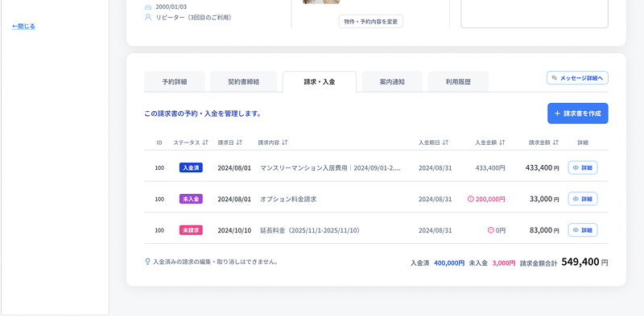Sort table by 入金期日 column arrows
This screenshot has height=322, width=644.
coord(445,142)
